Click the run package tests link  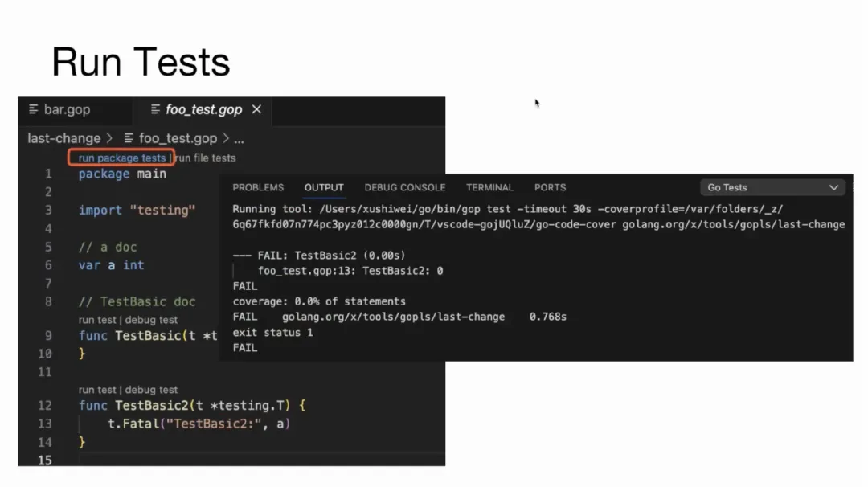point(121,158)
